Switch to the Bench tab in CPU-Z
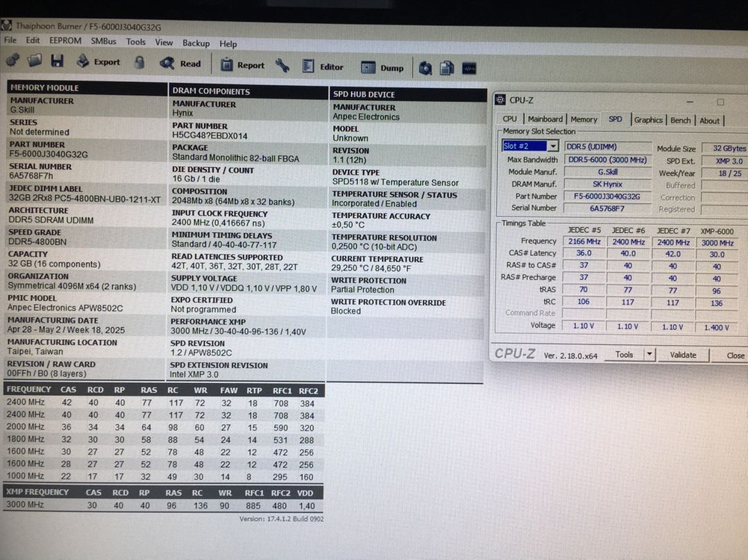Screen dimensions: 748x560 [x=680, y=120]
